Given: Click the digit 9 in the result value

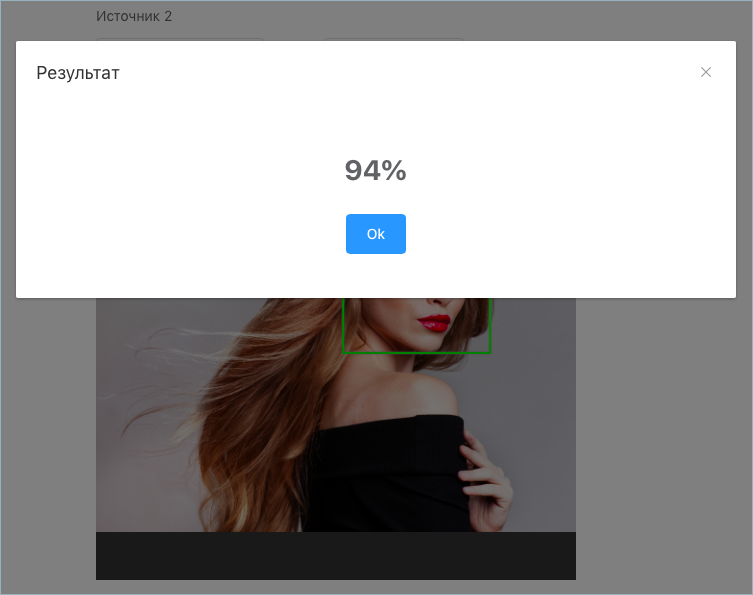Looking at the screenshot, I should click(354, 170).
